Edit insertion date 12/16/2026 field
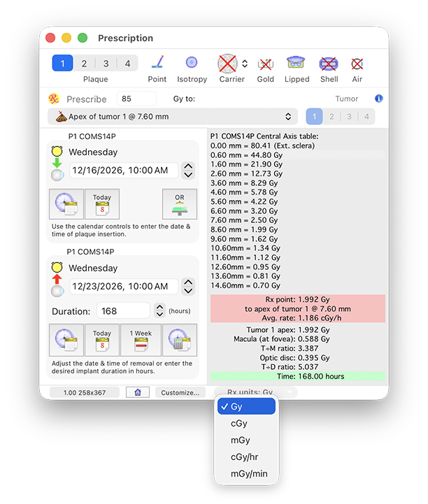This screenshot has width=428, height=504. click(124, 171)
